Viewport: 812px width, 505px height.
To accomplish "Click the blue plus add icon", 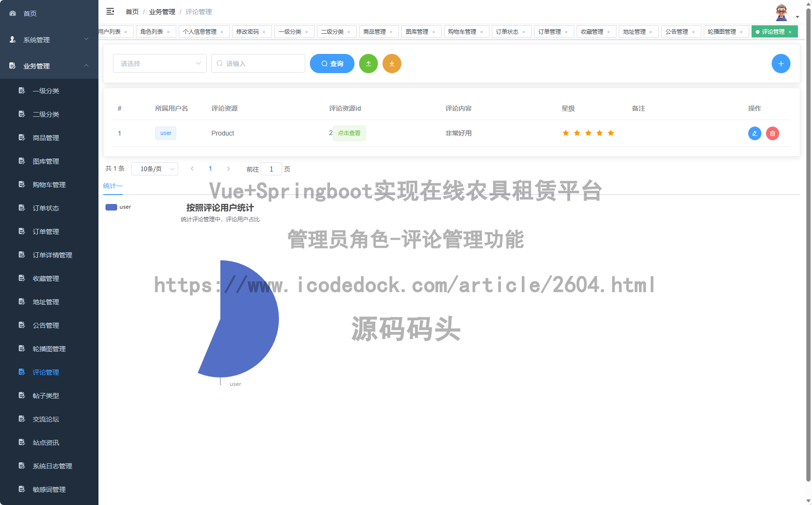I will (x=781, y=63).
